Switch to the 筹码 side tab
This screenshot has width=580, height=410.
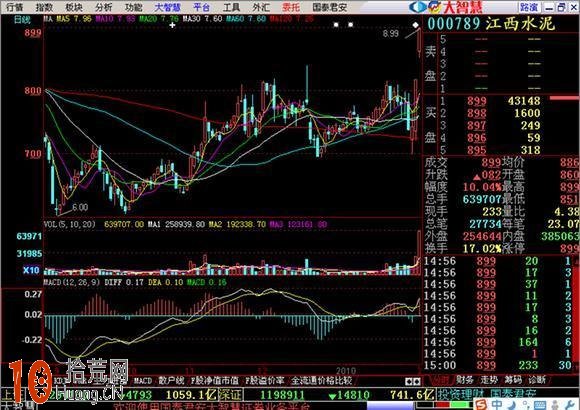click(513, 380)
